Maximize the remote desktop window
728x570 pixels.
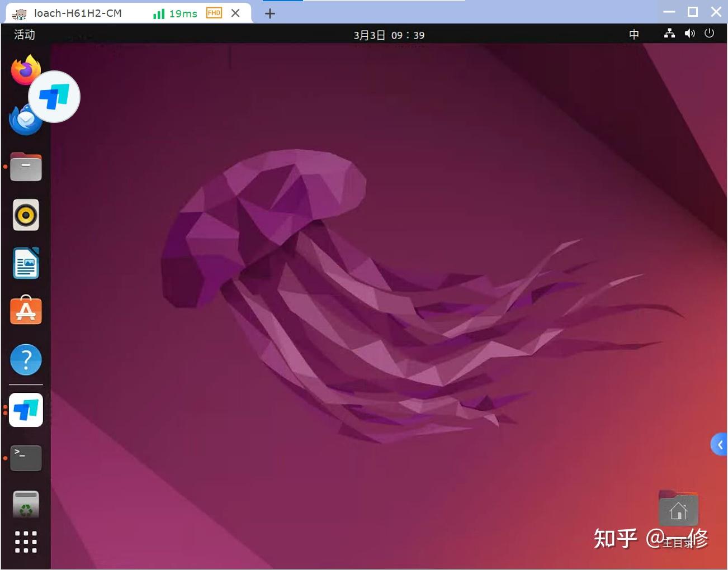693,12
